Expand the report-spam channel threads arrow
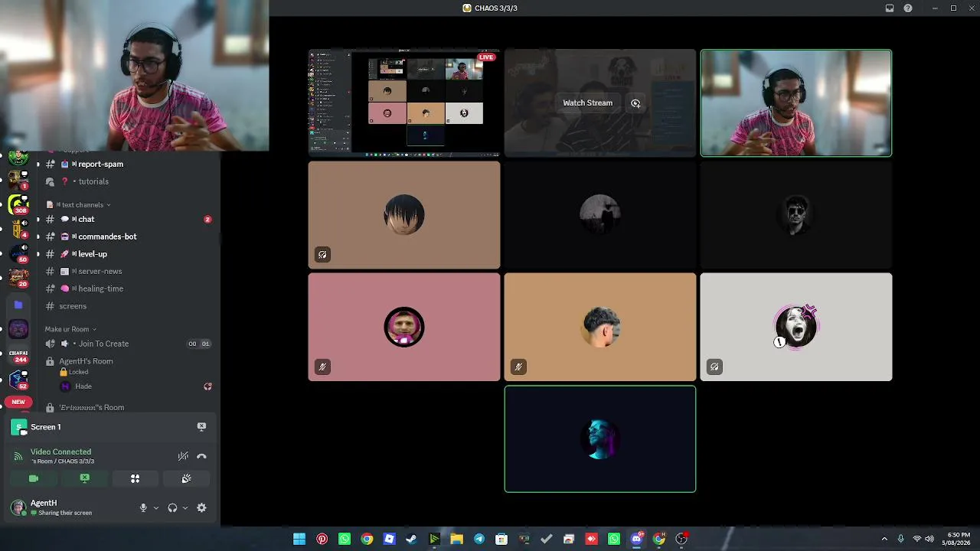Image resolution: width=980 pixels, height=551 pixels. point(38,164)
